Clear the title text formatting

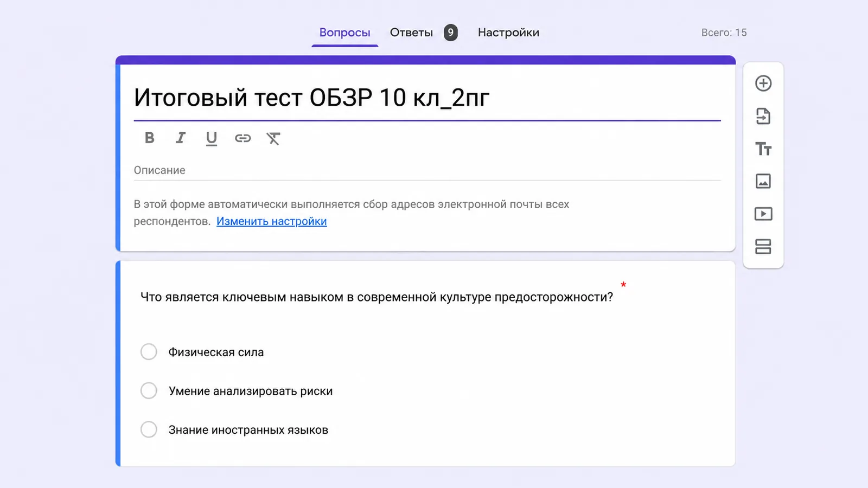point(273,138)
